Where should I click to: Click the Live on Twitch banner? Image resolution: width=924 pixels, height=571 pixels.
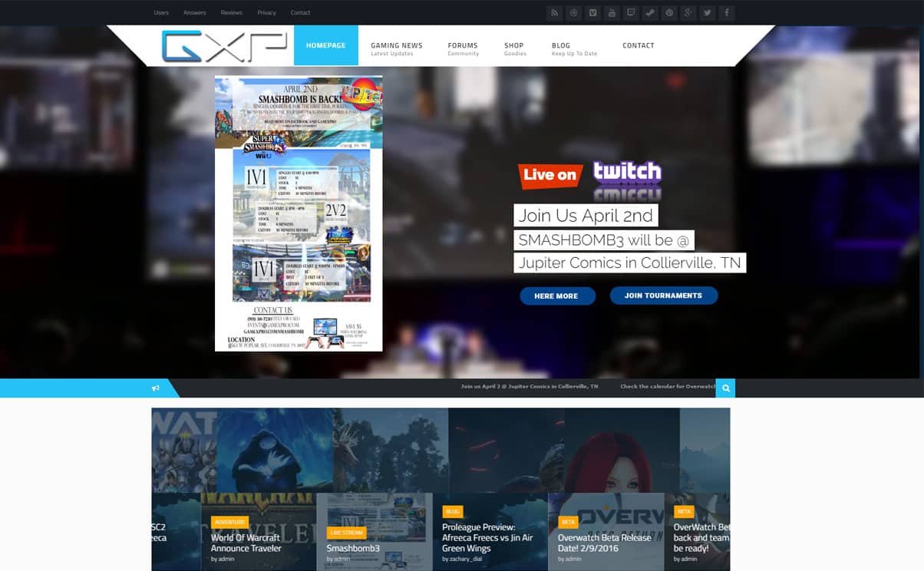(589, 180)
